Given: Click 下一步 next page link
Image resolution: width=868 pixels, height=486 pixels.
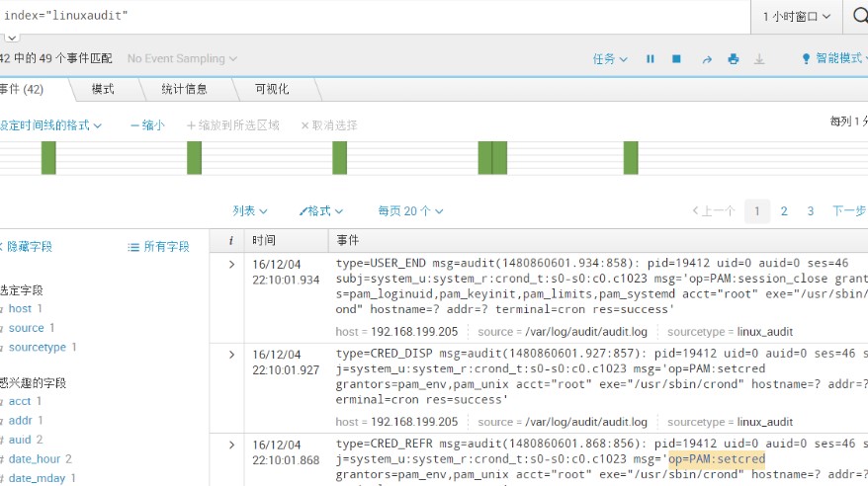Looking at the screenshot, I should [848, 211].
